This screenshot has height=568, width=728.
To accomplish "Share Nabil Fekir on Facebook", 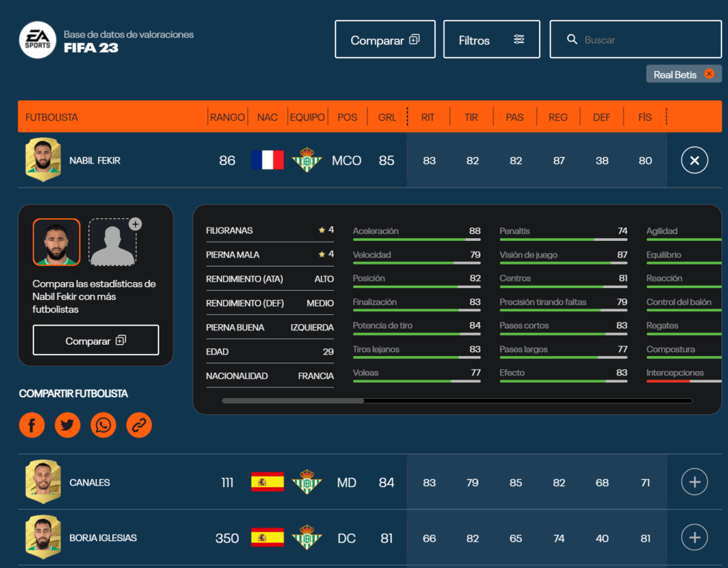I will (x=32, y=424).
